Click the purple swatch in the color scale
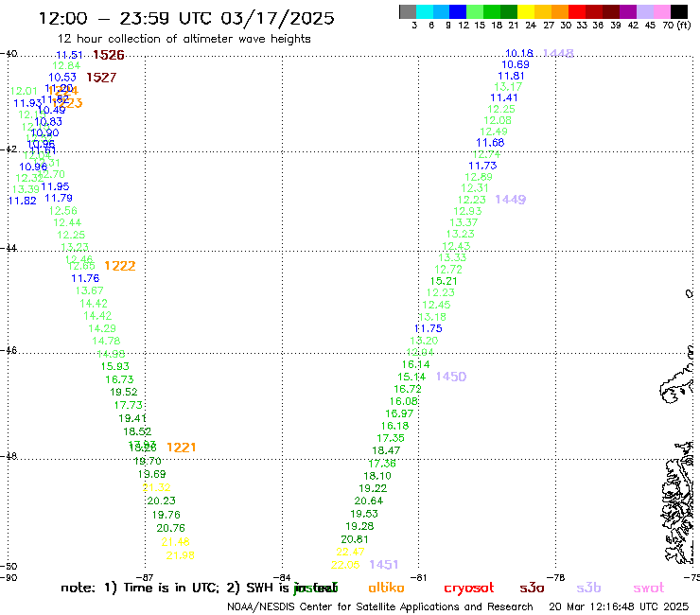Viewport: 700px width, 615px height. (628, 11)
